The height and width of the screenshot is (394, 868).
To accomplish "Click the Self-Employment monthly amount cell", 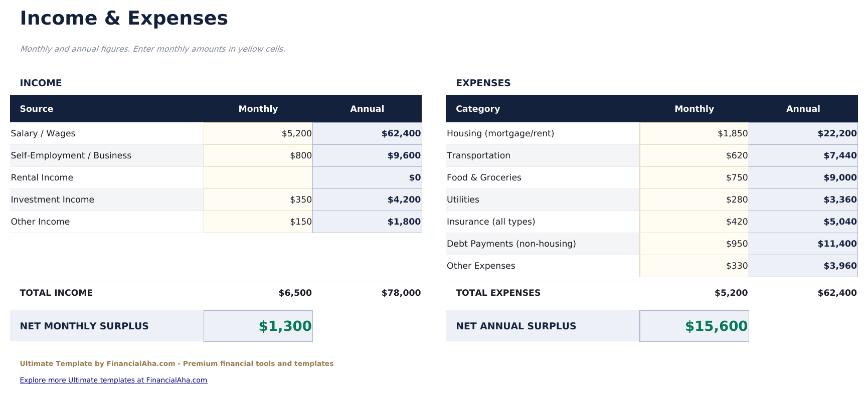I will pos(258,155).
